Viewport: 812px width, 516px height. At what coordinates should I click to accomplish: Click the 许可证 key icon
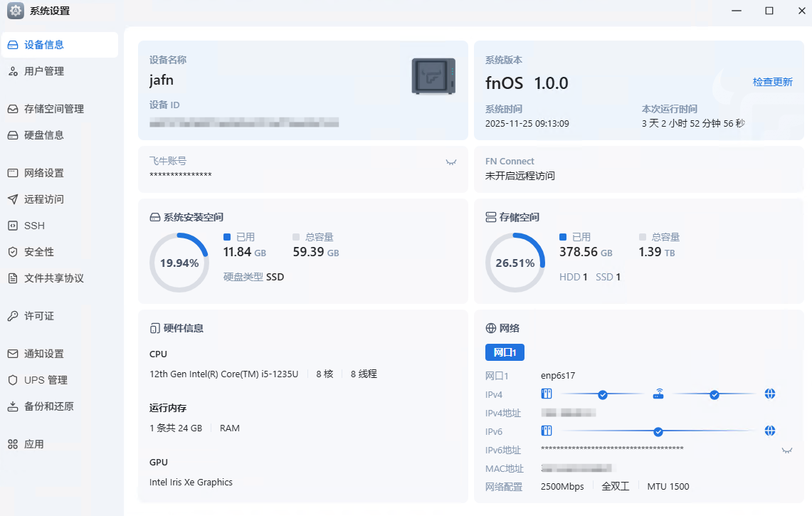[13, 316]
